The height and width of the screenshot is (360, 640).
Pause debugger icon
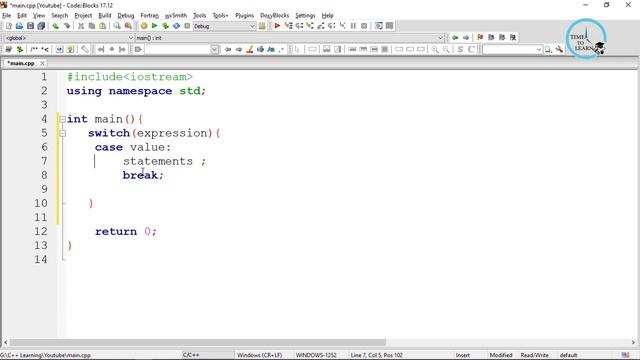point(353,26)
